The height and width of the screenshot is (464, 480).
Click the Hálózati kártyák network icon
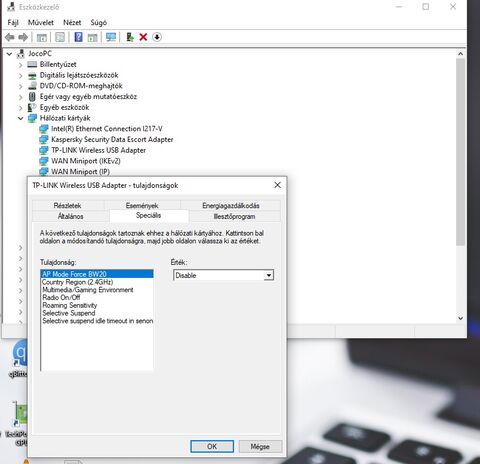(32, 118)
